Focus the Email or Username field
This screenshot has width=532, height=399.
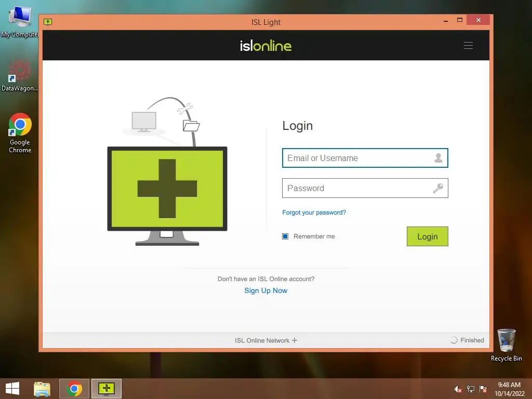point(365,158)
